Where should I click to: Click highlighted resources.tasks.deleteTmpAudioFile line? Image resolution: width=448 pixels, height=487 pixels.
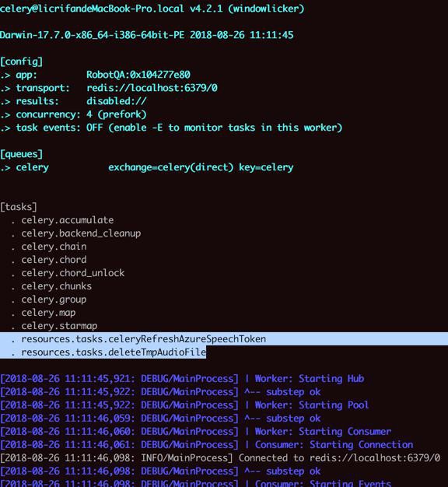pyautogui.click(x=103, y=352)
